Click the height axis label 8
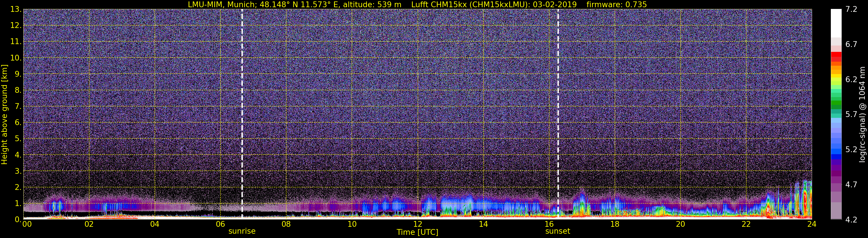868x238 pixels. click(x=18, y=90)
